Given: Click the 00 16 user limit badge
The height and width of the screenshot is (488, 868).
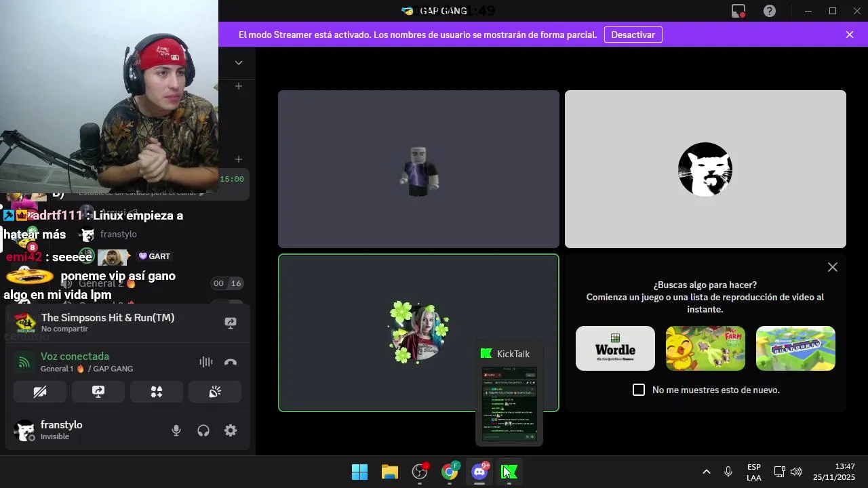Looking at the screenshot, I should coord(227,283).
